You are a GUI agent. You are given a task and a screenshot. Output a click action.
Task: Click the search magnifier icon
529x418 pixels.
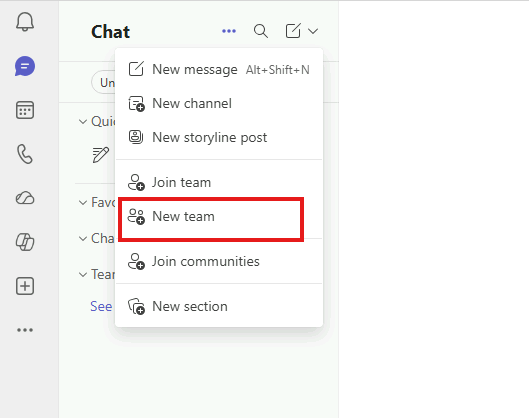tap(261, 31)
